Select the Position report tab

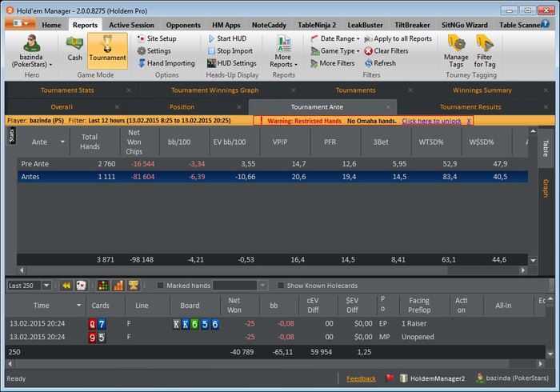pos(182,107)
